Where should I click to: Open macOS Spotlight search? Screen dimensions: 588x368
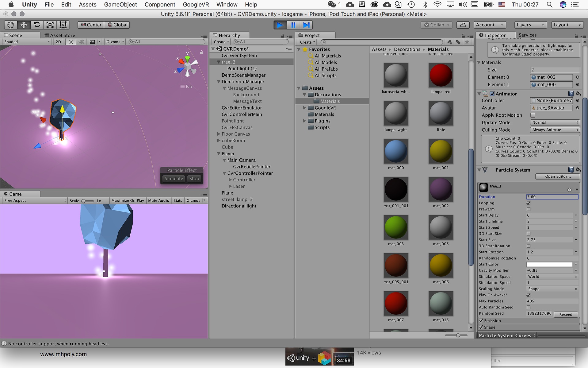click(550, 5)
